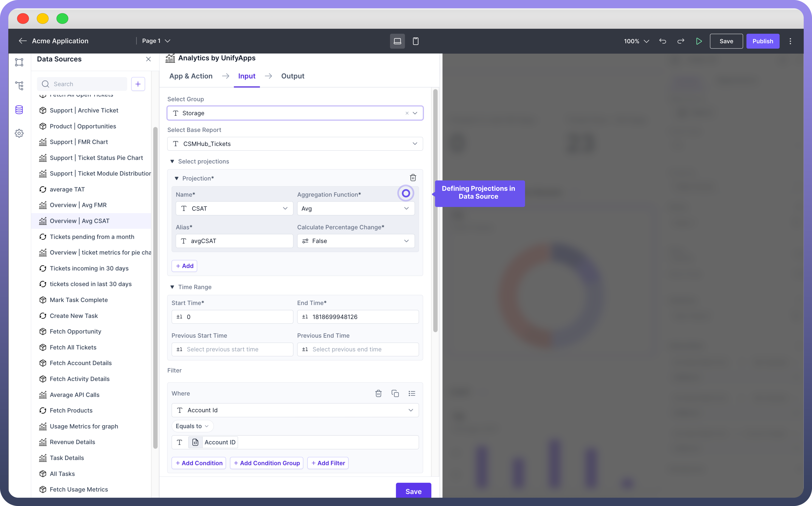
Task: Open the settings gear in left sidebar
Action: tap(19, 133)
